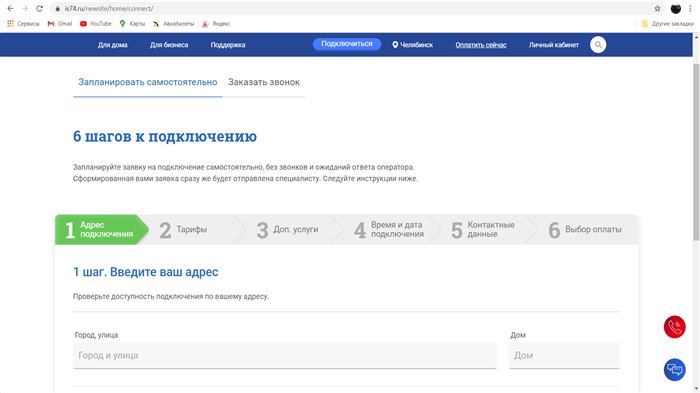This screenshot has width=700, height=393.
Task: Open the Chrome three-dot menu
Action: pyautogui.click(x=690, y=8)
